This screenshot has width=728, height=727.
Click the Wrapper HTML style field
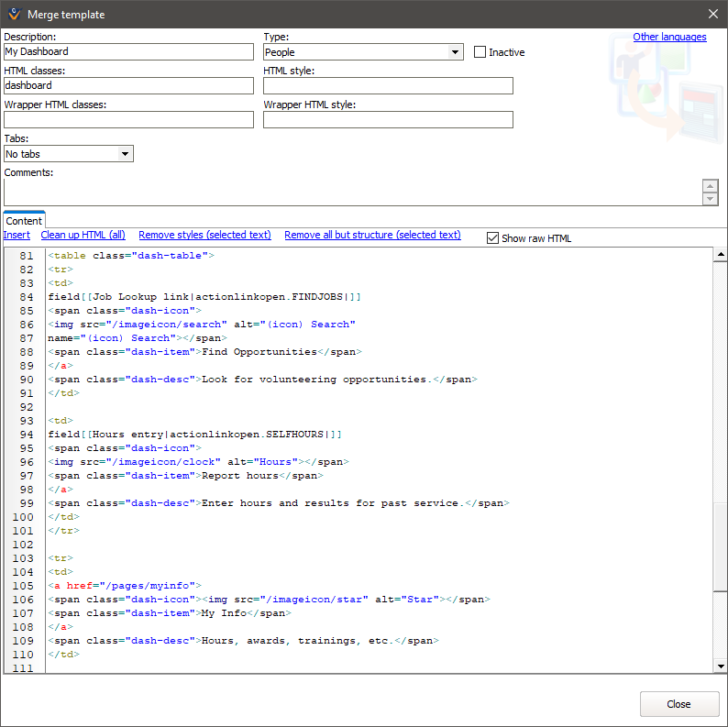[x=388, y=119]
